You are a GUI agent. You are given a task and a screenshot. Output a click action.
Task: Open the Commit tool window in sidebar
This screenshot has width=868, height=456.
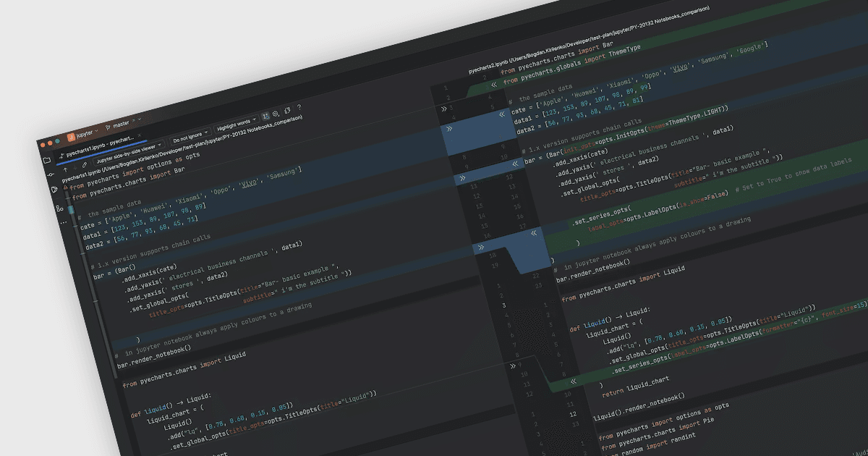[51, 174]
